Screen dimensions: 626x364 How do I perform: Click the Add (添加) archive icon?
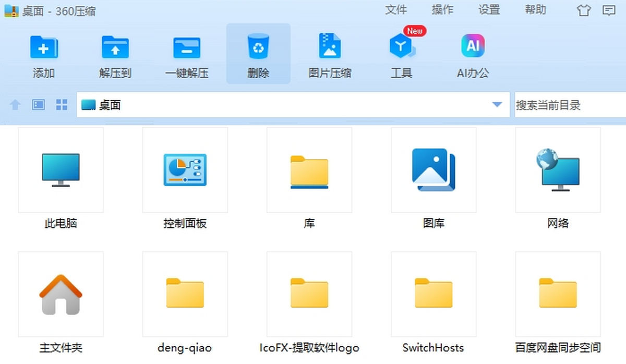pyautogui.click(x=44, y=48)
